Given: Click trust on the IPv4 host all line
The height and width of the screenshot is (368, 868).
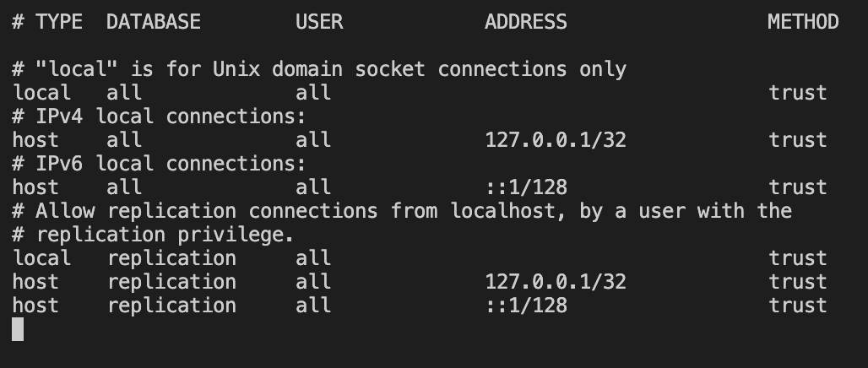Looking at the screenshot, I should tap(798, 140).
